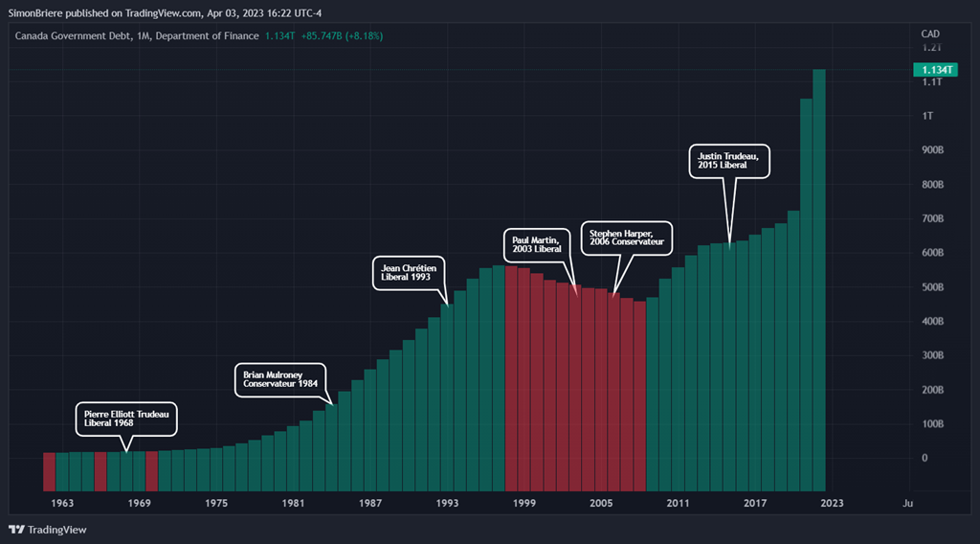
Task: Click the 1999 label on time axis
Action: [x=523, y=503]
